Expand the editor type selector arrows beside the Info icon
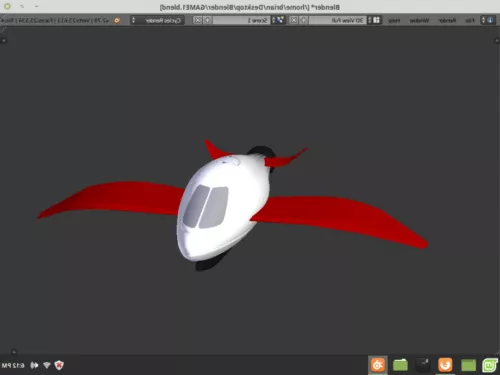This screenshot has width=500, height=375. pos(483,20)
